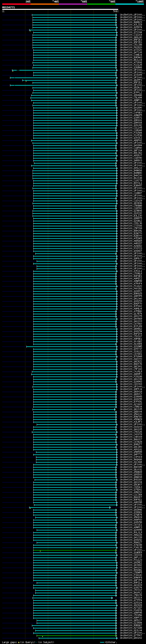Select the UniRef100_Q41340 label
Viewport: 146px width, 644px height.
tap(131, 299)
